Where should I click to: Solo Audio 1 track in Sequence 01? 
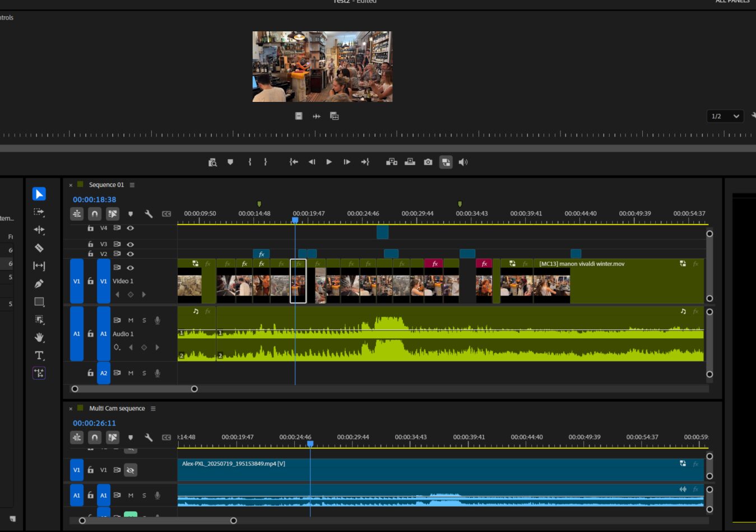pyautogui.click(x=144, y=320)
